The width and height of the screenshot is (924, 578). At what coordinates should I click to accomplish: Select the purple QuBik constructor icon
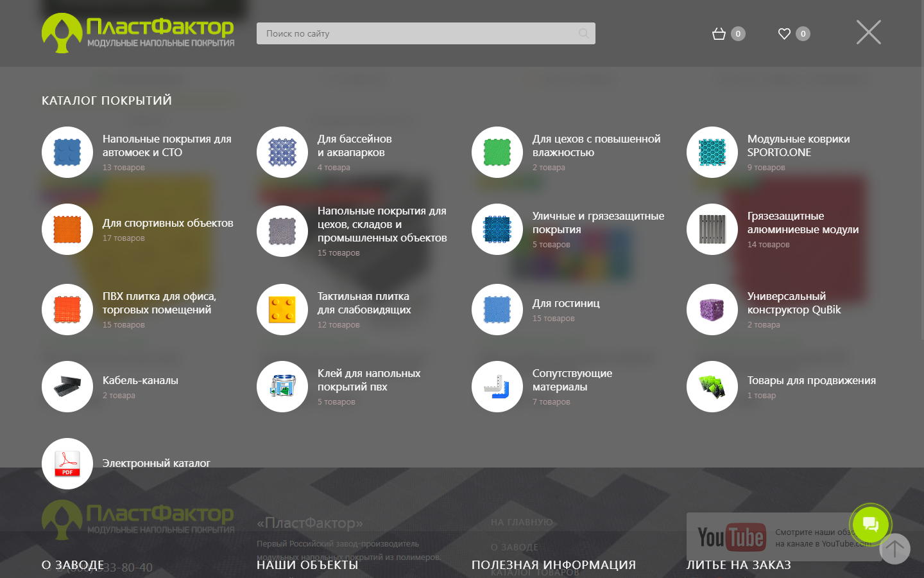pyautogui.click(x=712, y=310)
